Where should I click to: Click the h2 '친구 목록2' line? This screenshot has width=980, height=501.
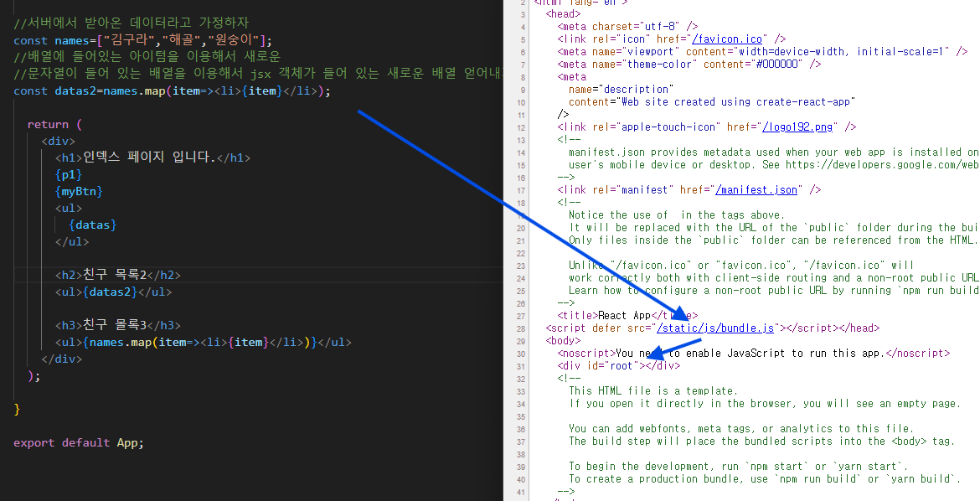pos(118,275)
